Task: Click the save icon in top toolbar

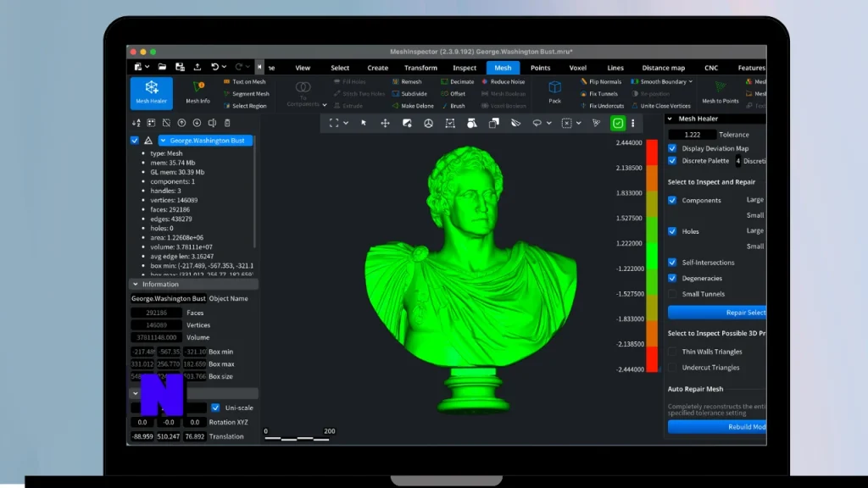Action: pos(180,67)
